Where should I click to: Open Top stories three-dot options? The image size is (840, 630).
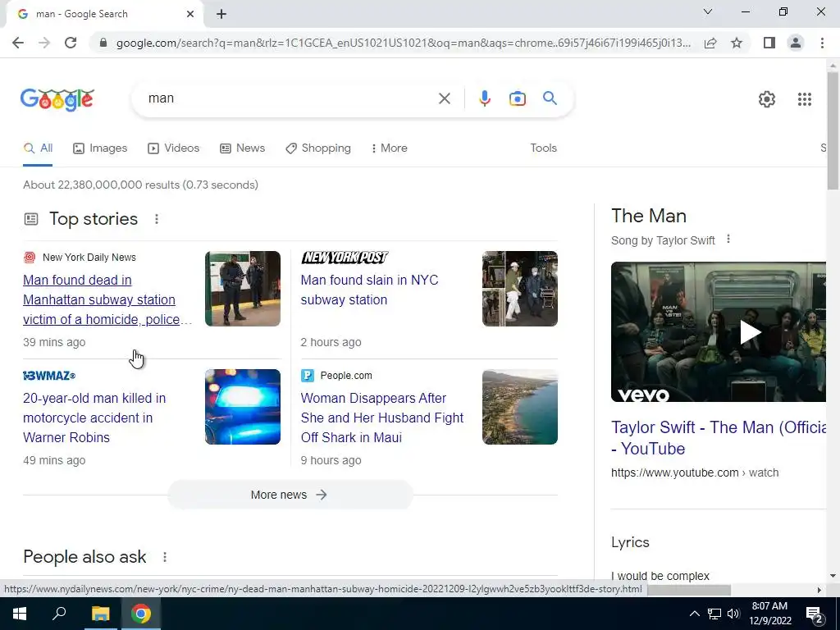pyautogui.click(x=157, y=219)
